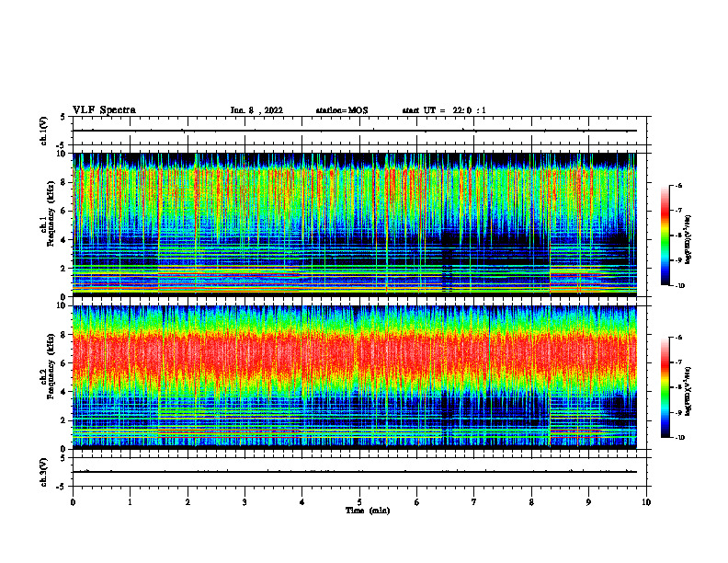Screen dimensions: 728x563
Task: Click the time axis tick label "7"
Action: point(474,502)
